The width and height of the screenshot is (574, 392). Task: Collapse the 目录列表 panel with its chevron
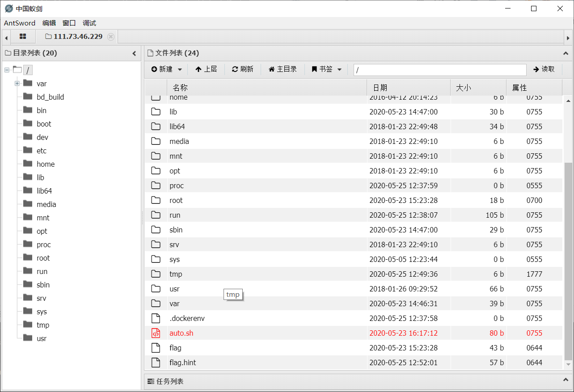[134, 53]
